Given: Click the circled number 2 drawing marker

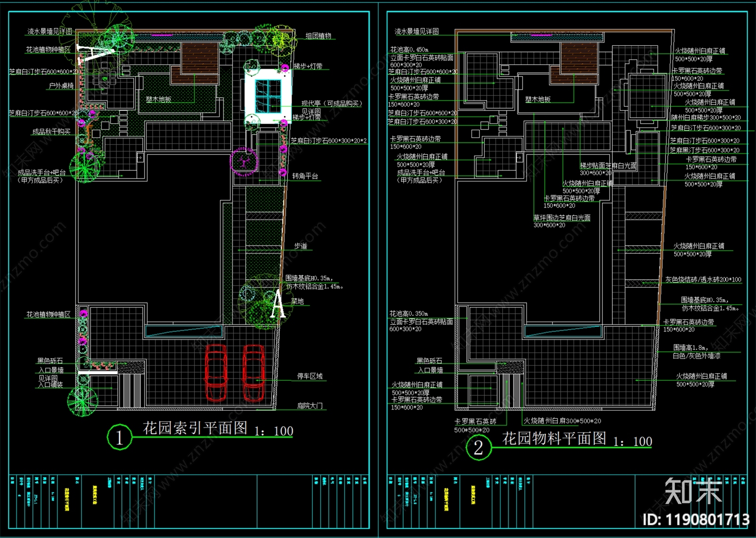Looking at the screenshot, I should click(x=479, y=447).
